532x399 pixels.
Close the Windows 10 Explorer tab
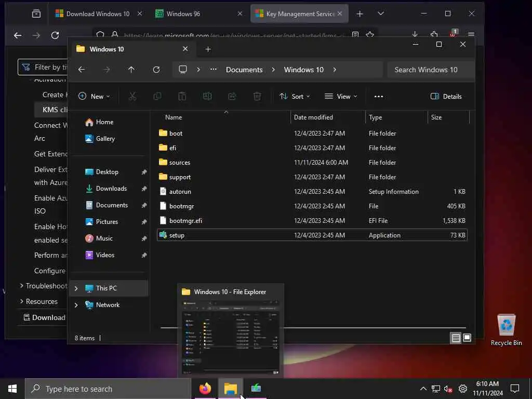[185, 49]
